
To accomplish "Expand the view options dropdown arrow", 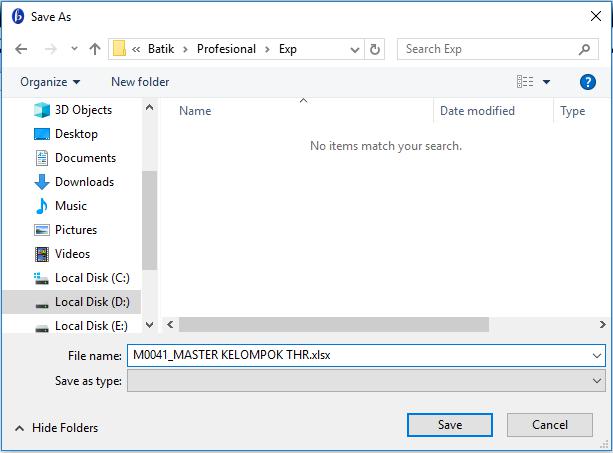I will (547, 82).
